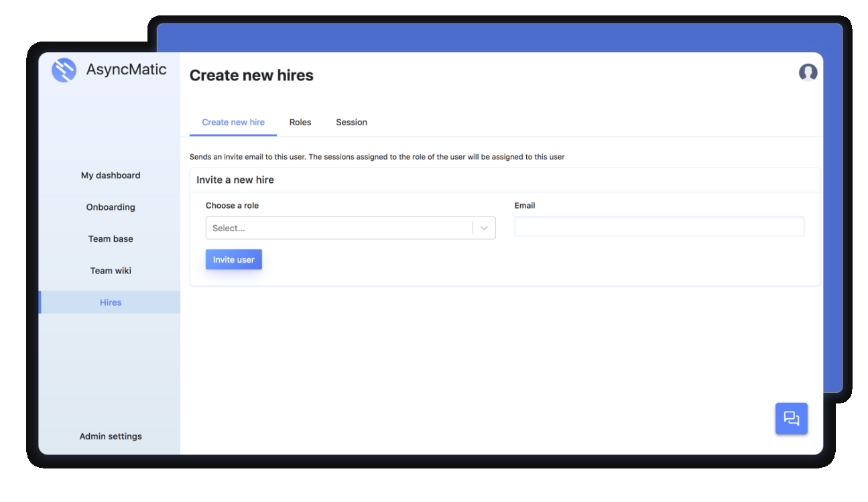The width and height of the screenshot is (868, 502).
Task: Open Team base in sidebar
Action: pyautogui.click(x=111, y=239)
